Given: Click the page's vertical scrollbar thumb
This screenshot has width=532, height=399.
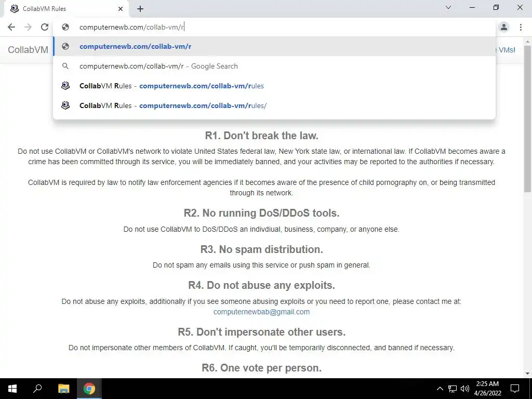Looking at the screenshot, I should (527, 119).
